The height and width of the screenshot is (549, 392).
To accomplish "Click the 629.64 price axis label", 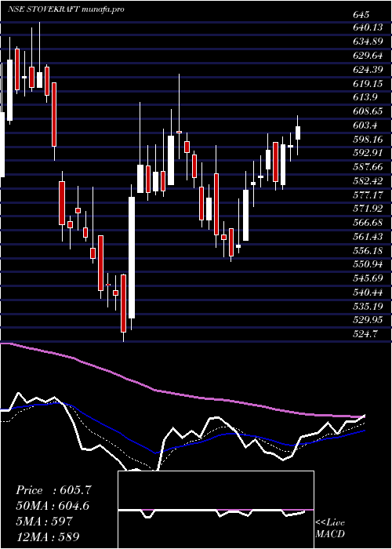I will point(368,56).
